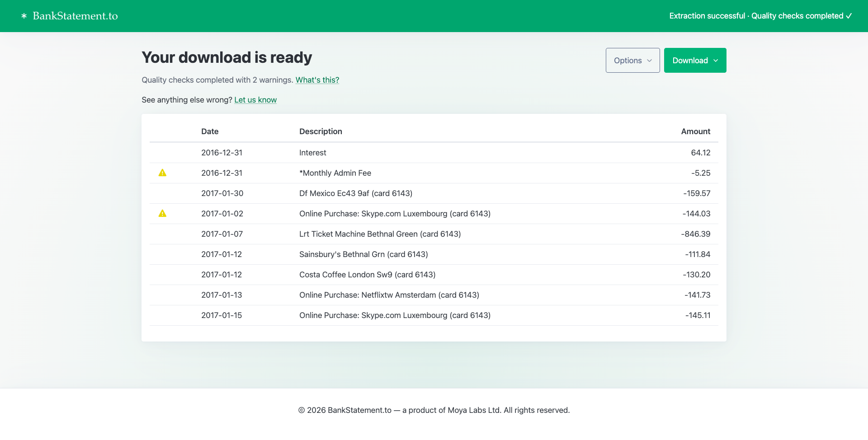
Task: Select the Costa Coffee London Sw9 description
Action: (368, 275)
